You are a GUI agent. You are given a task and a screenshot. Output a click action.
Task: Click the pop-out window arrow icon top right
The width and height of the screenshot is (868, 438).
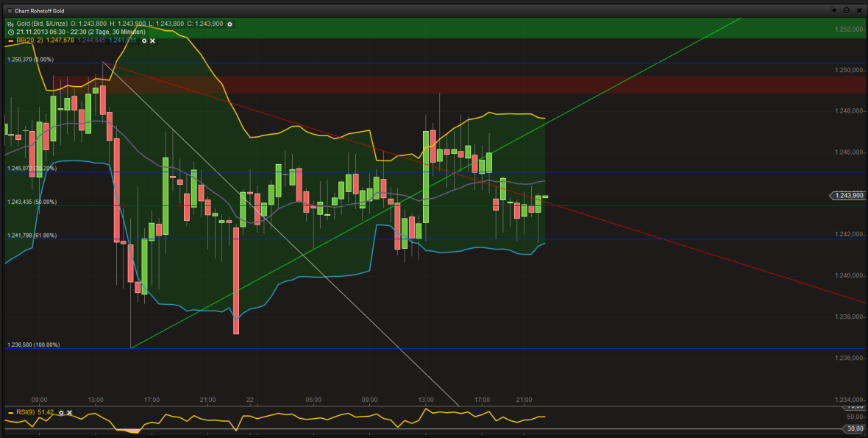coord(833,10)
